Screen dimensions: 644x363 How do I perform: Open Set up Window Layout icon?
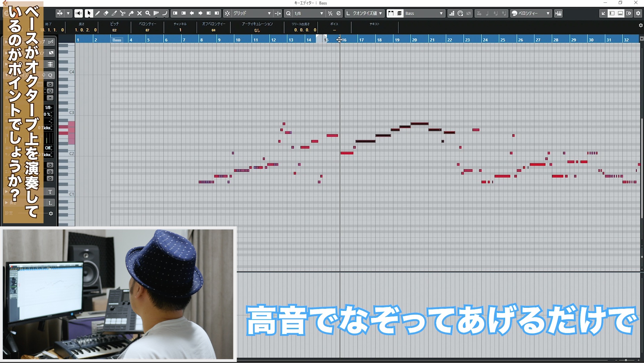629,13
